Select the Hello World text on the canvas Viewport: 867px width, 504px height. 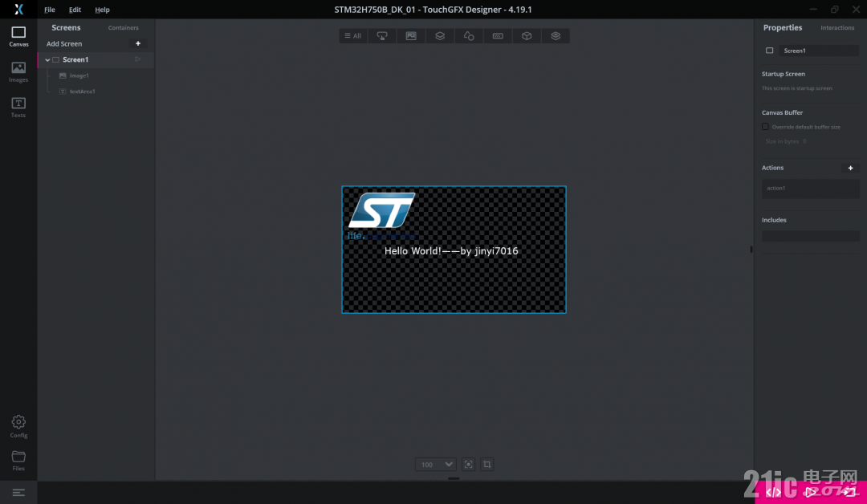click(x=451, y=251)
